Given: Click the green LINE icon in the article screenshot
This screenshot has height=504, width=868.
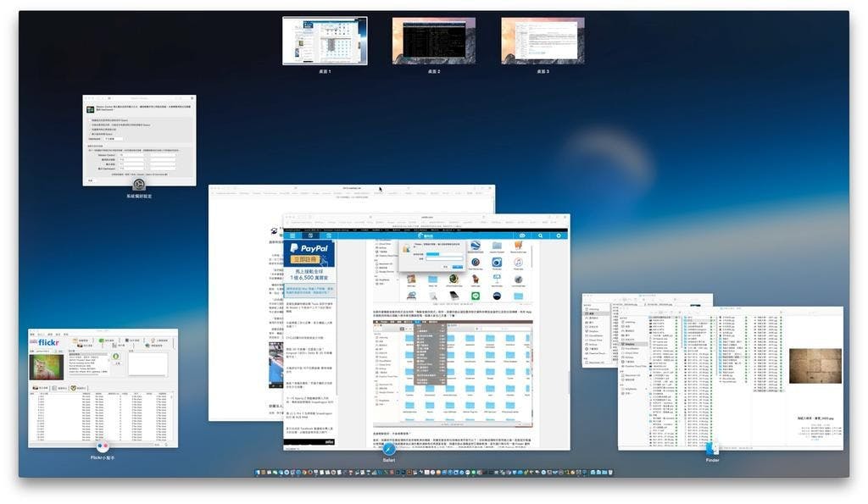Looking at the screenshot, I should 475,296.
